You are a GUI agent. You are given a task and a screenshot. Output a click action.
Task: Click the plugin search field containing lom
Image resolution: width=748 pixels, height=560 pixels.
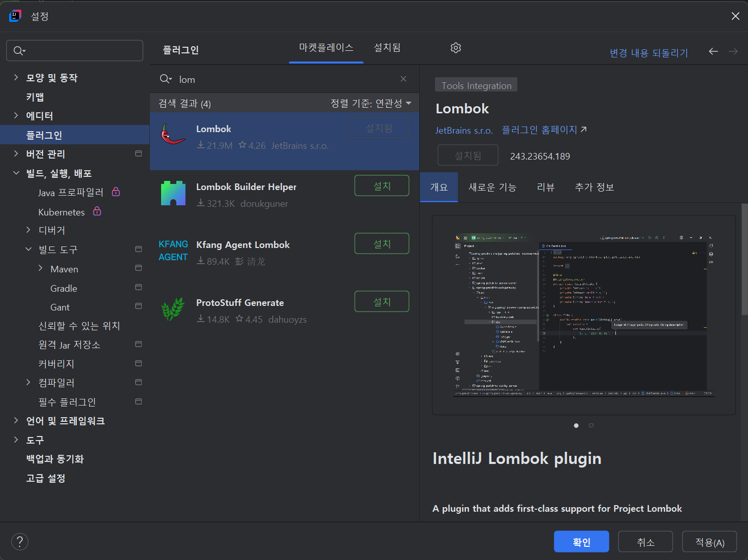coord(285,79)
